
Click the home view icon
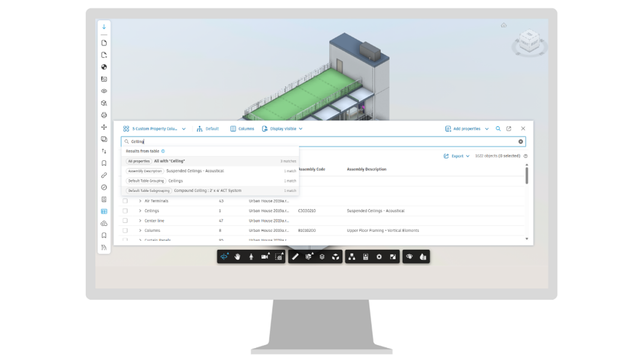pos(504,25)
